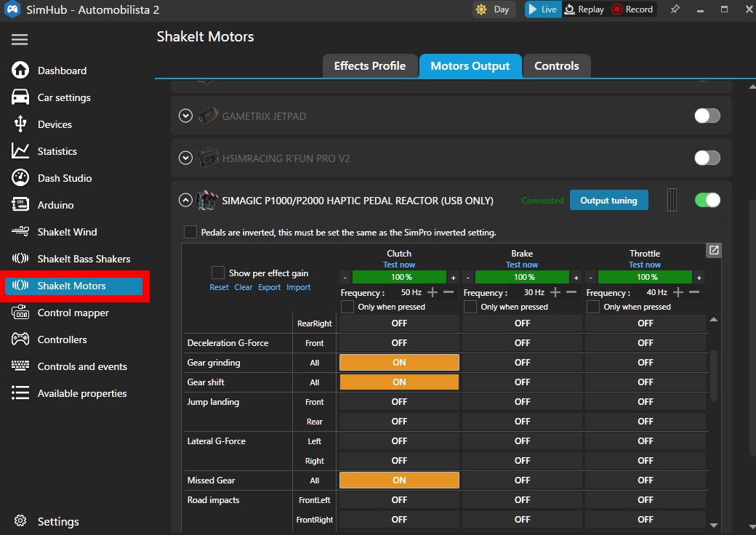Screen dimensions: 756x535
Task: Check Brake Only when pressed
Action: pyautogui.click(x=470, y=307)
